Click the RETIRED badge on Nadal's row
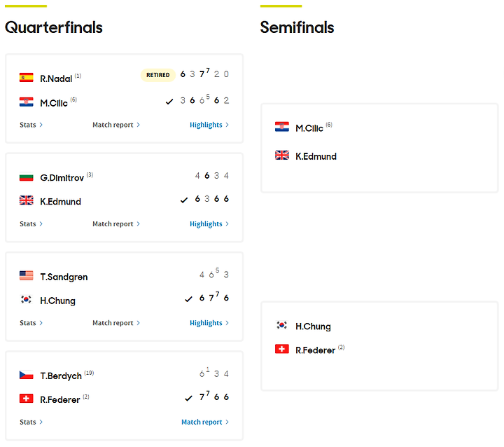504x447 pixels. (157, 75)
